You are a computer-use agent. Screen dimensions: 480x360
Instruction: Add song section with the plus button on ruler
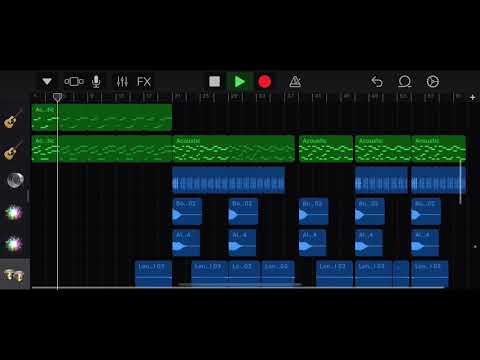472,97
